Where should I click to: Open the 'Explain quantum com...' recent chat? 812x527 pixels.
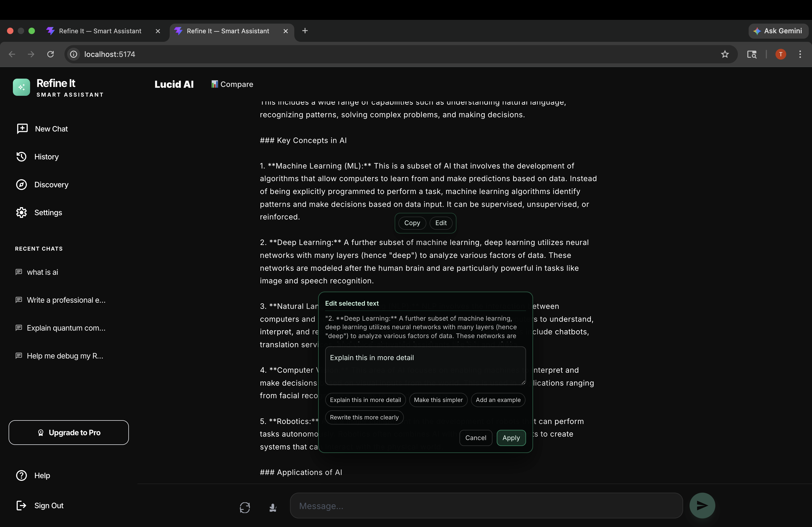pyautogui.click(x=66, y=328)
